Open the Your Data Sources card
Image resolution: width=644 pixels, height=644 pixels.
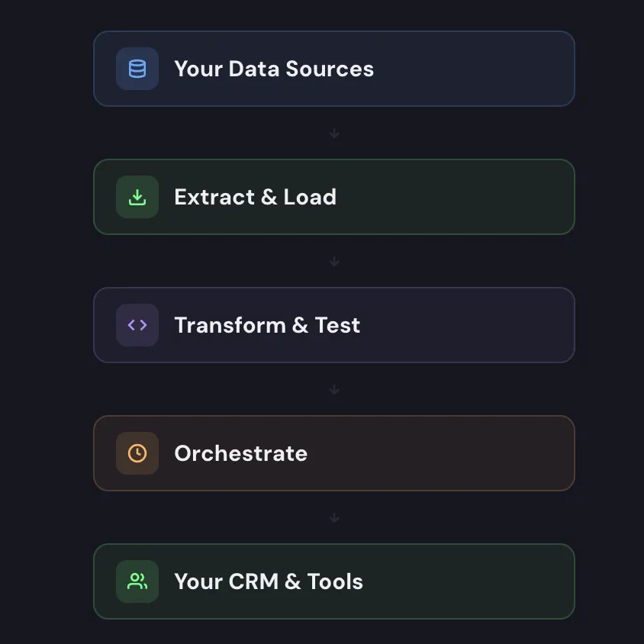tap(334, 69)
